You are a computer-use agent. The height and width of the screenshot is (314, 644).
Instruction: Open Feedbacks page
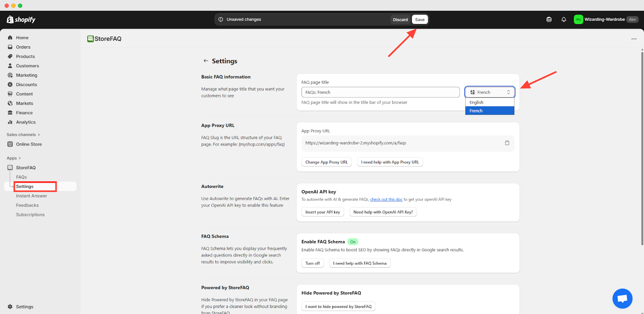(x=27, y=205)
